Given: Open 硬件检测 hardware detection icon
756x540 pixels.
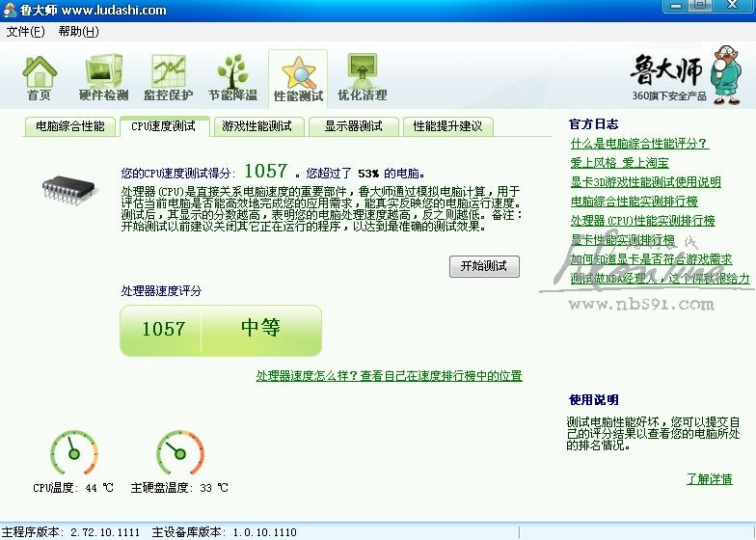Looking at the screenshot, I should point(103,77).
